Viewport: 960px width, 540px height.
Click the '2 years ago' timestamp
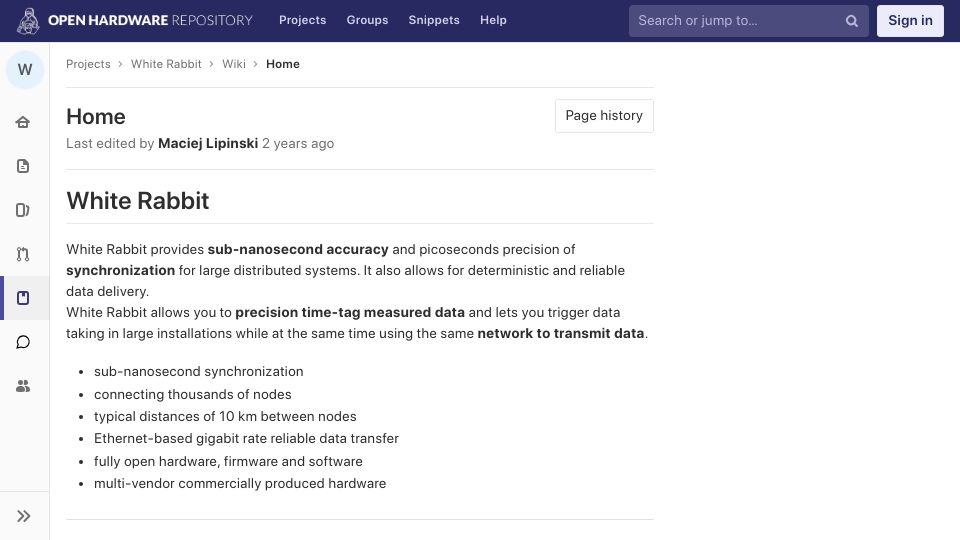[298, 143]
